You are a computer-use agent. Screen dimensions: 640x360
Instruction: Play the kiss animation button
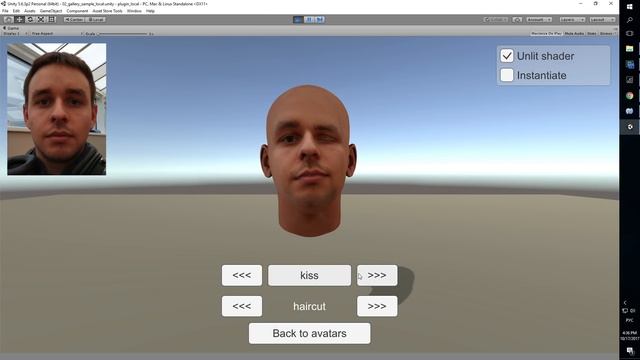click(x=309, y=276)
